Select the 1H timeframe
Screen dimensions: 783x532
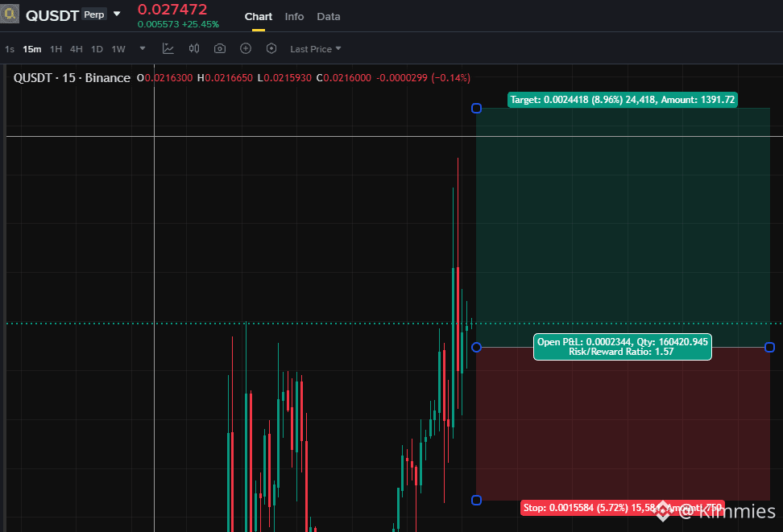tap(56, 49)
